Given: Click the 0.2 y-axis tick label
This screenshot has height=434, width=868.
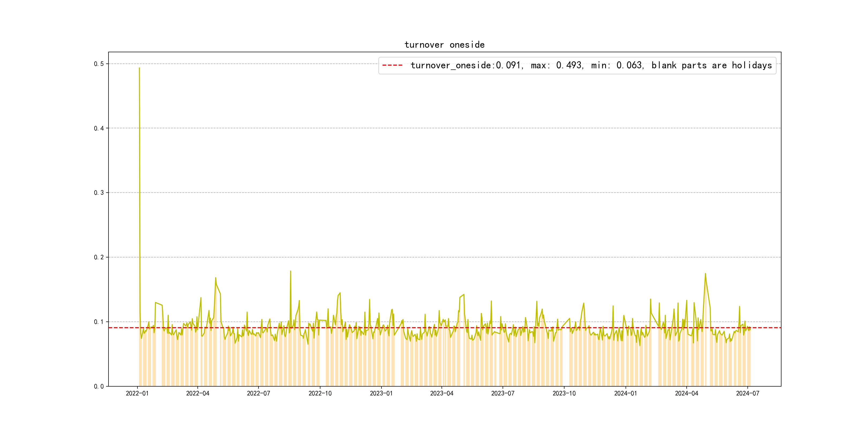Looking at the screenshot, I should 99,257.
